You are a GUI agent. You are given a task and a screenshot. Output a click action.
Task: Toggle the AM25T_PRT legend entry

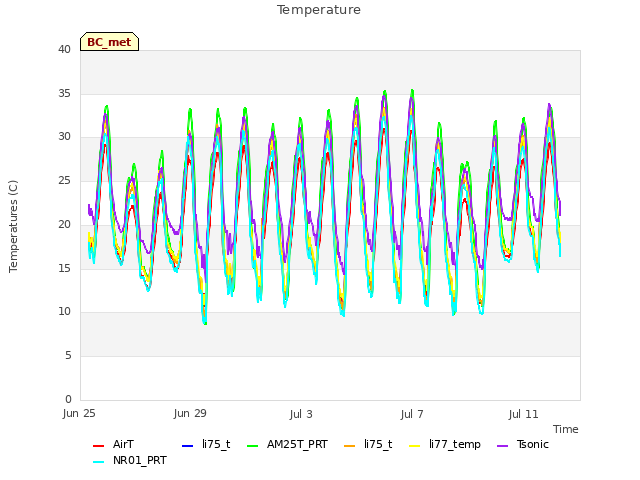[287, 444]
